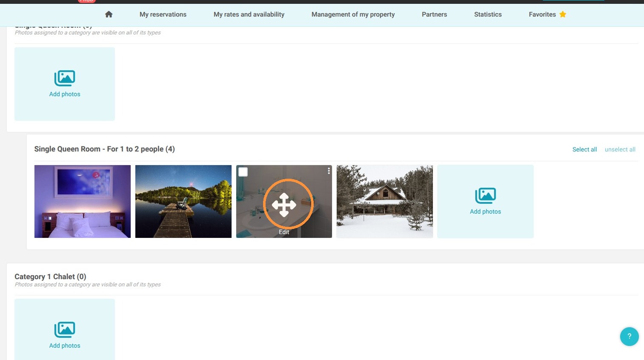Tick the checkbox on the bathroom photo

click(243, 172)
